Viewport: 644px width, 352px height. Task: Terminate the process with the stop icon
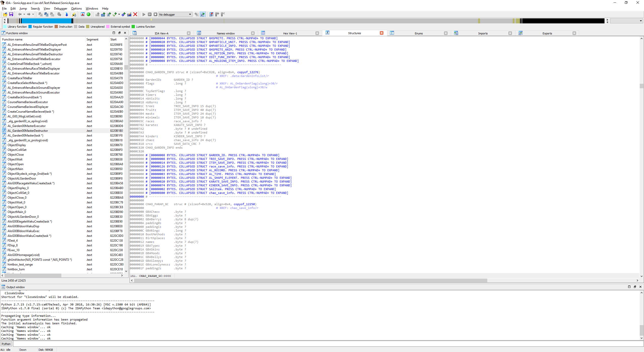(x=155, y=14)
